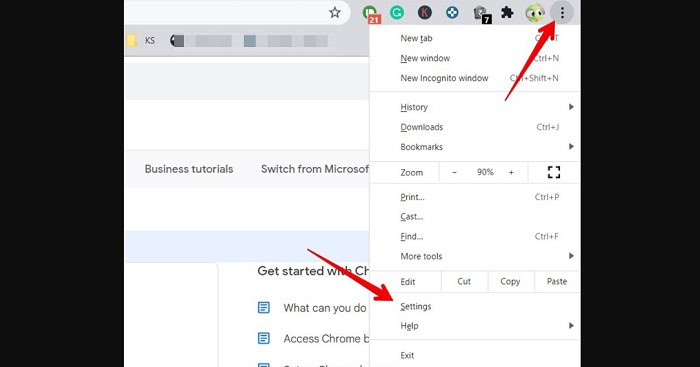The width and height of the screenshot is (700, 367).
Task: Click the blurred bookmark with blue-gray icon
Action: coord(286,41)
